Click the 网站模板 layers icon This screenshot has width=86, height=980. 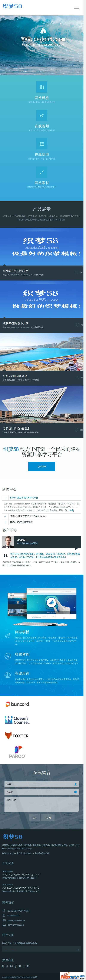[42, 87]
